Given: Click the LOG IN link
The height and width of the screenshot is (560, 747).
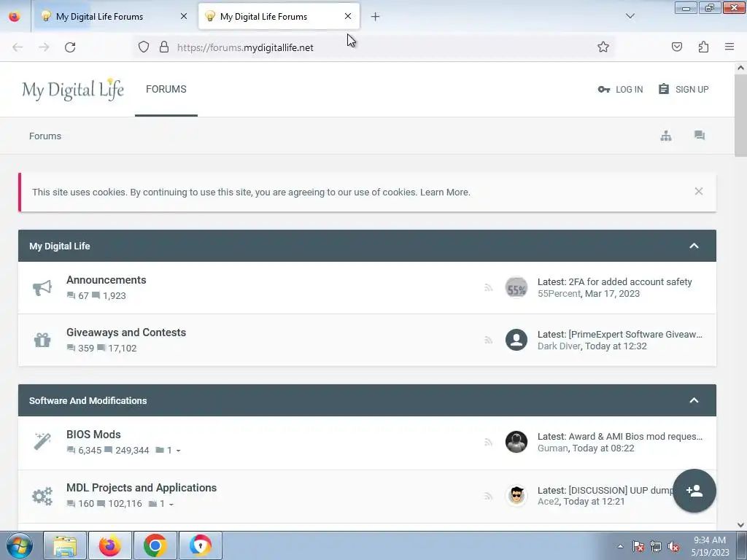Looking at the screenshot, I should tap(620, 90).
